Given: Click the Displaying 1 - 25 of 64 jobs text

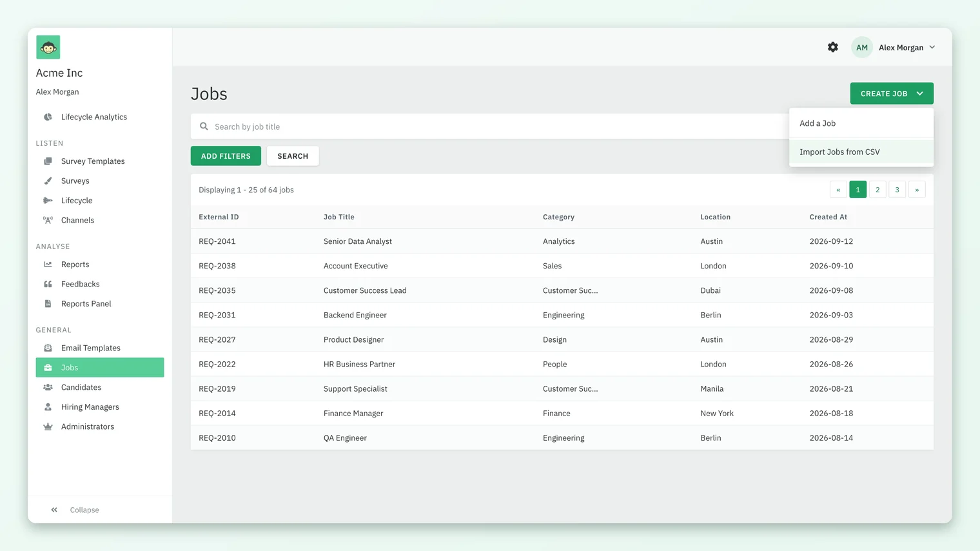Looking at the screenshot, I should (246, 190).
